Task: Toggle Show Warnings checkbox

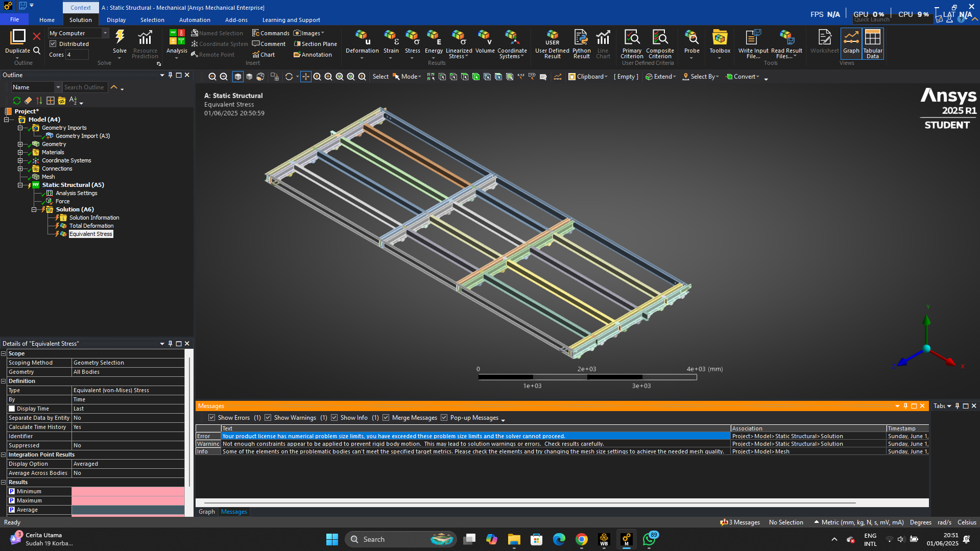Action: (268, 418)
